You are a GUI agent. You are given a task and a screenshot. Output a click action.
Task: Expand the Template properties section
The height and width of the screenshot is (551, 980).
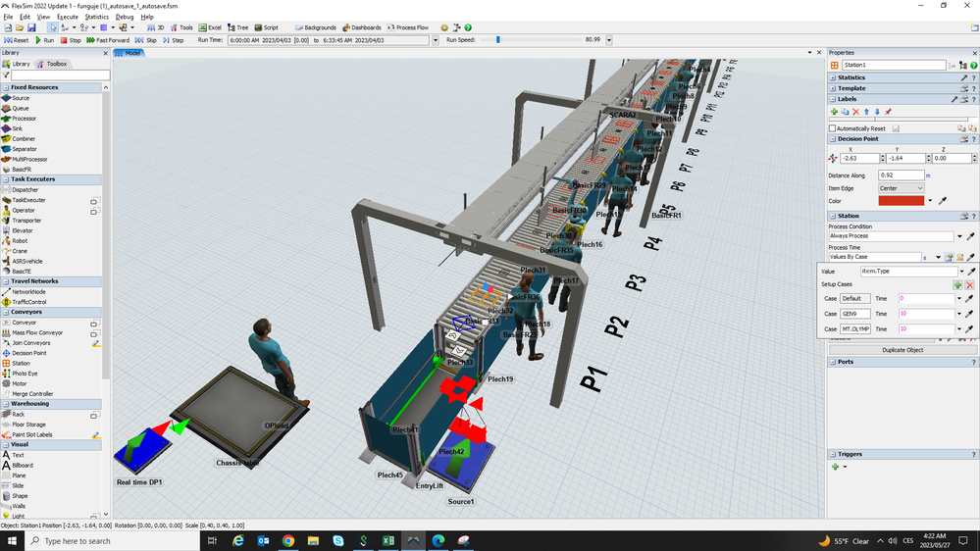pos(833,88)
